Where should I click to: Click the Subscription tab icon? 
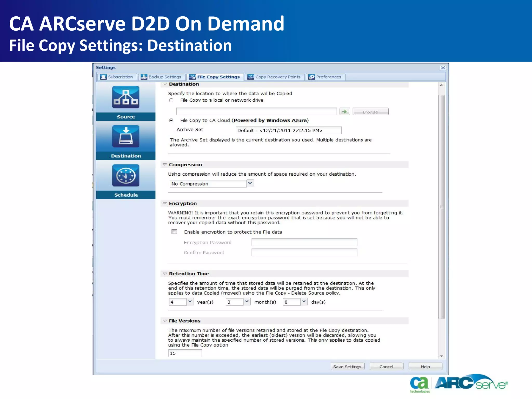[x=103, y=77]
